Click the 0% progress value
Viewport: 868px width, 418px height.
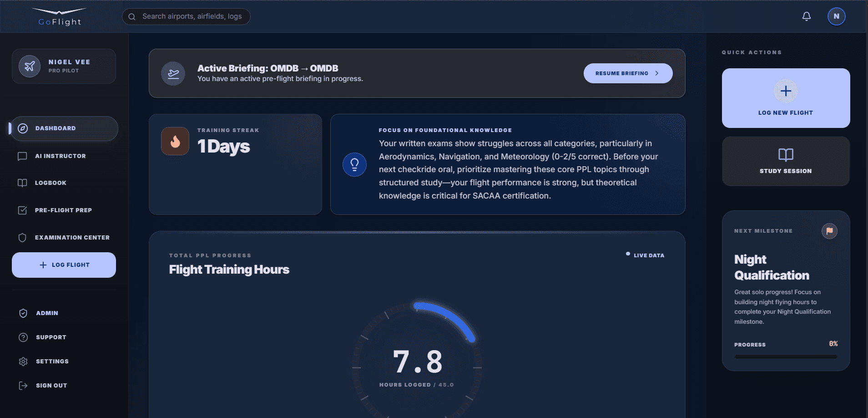click(x=833, y=344)
